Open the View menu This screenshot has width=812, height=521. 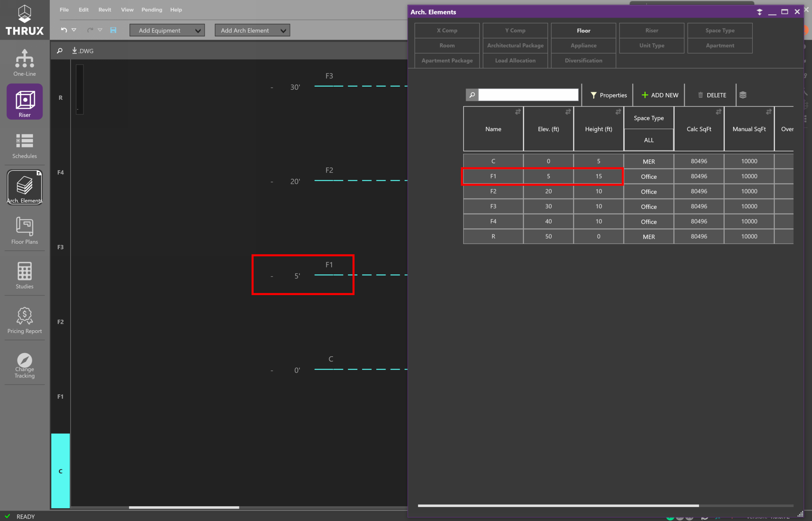coord(127,10)
